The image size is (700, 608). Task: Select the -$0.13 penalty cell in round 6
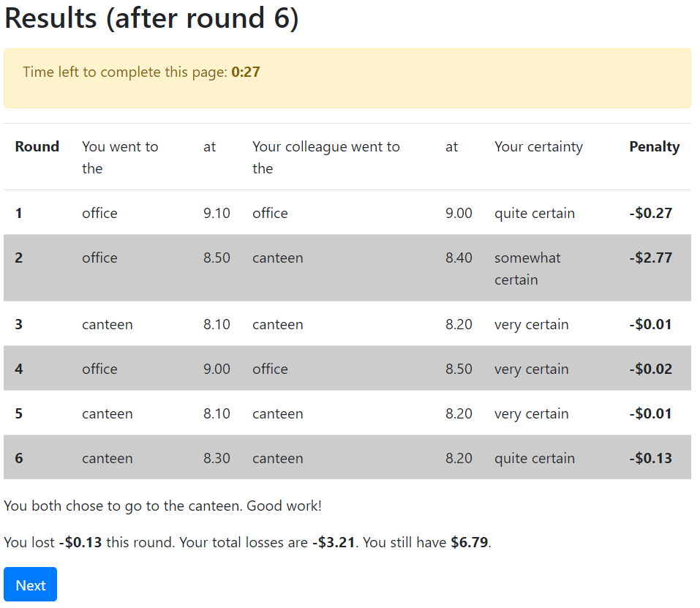[x=650, y=458]
